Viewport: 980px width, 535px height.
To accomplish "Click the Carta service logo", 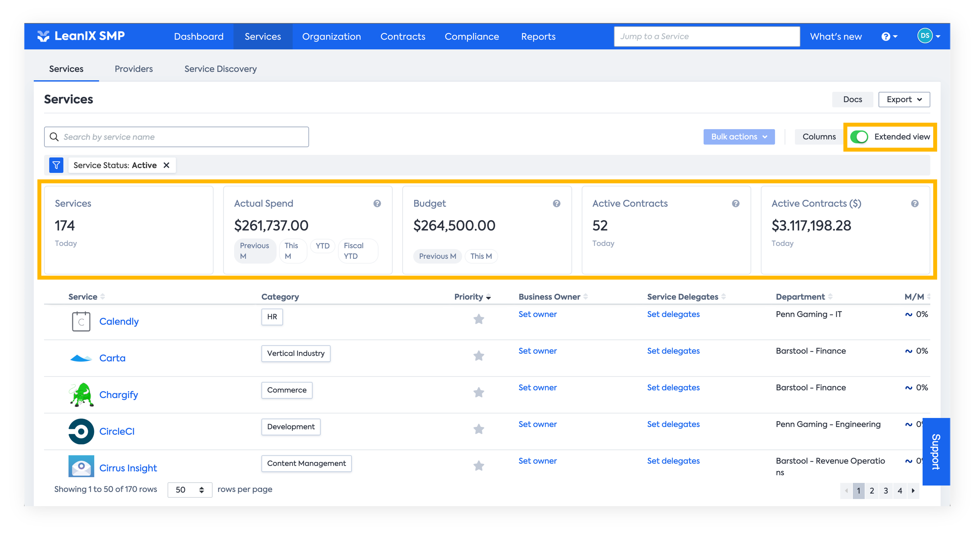I will (81, 358).
